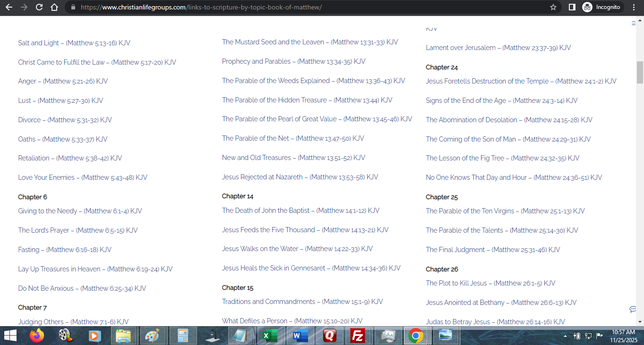Go to the browser home page icon
The width and height of the screenshot is (644, 345).
coord(54,8)
